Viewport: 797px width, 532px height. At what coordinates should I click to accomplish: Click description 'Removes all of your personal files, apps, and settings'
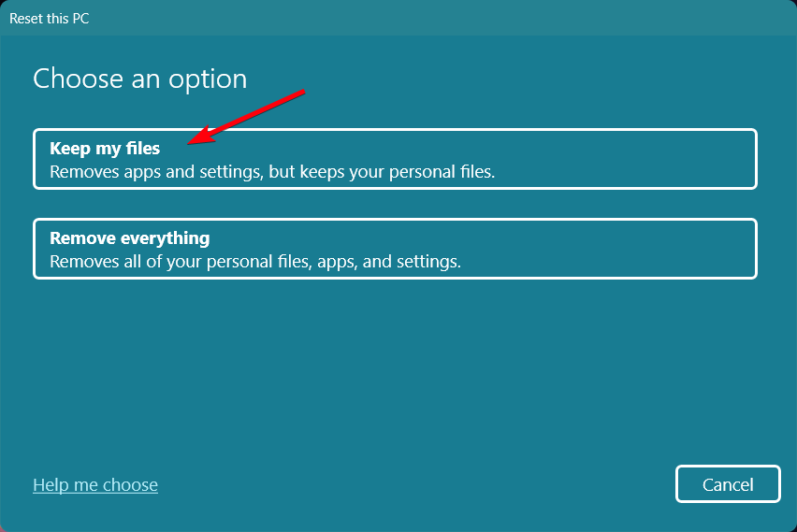[x=254, y=262]
